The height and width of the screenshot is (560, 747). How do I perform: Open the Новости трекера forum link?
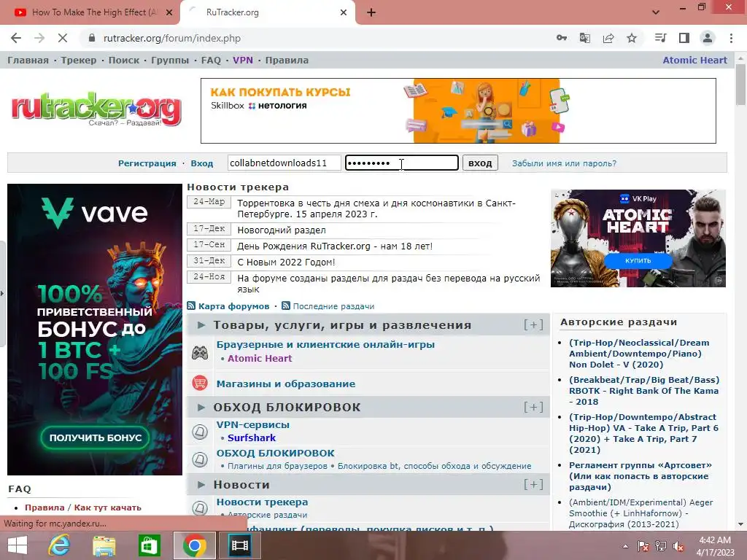click(x=262, y=502)
